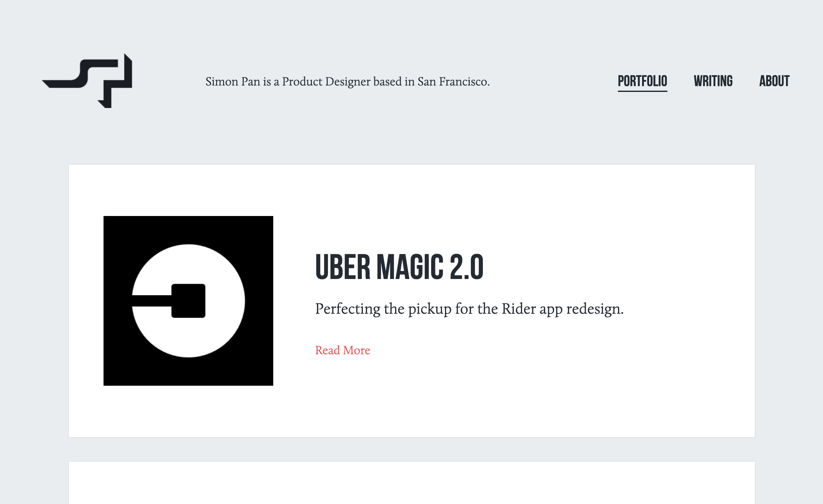Click Read More under Uber Magic
This screenshot has height=504, width=823.
click(x=343, y=350)
